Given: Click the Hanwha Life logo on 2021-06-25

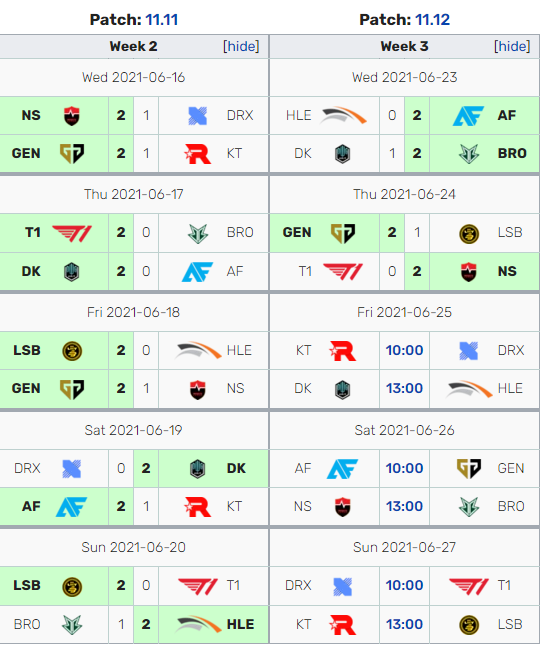Looking at the screenshot, I should [468, 389].
